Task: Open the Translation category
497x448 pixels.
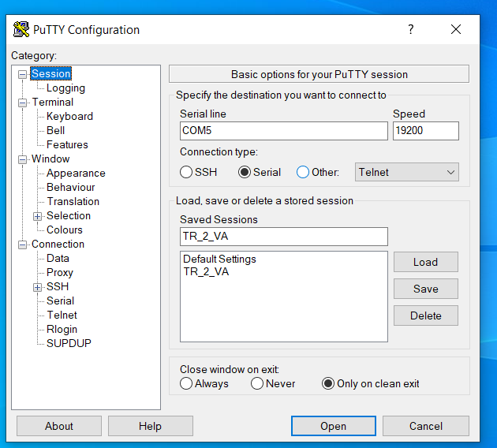Action: (73, 201)
